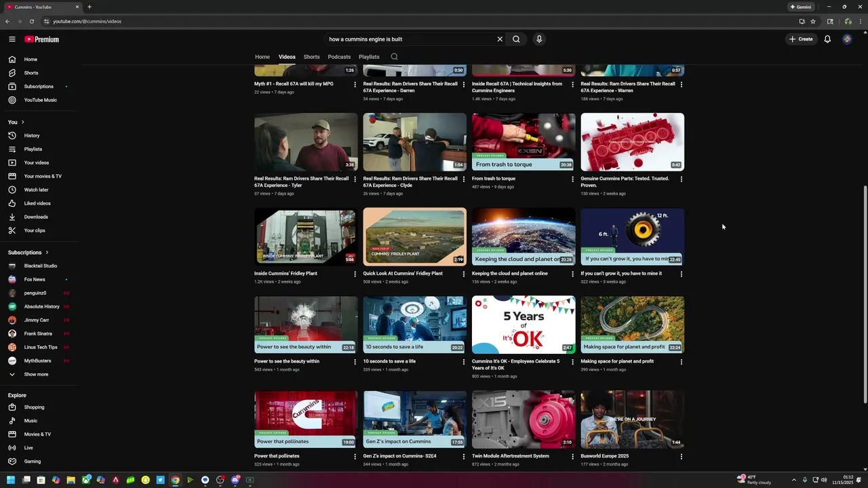Viewport: 868px width, 488px height.
Task: Open the account avatar menu
Action: [x=847, y=39]
